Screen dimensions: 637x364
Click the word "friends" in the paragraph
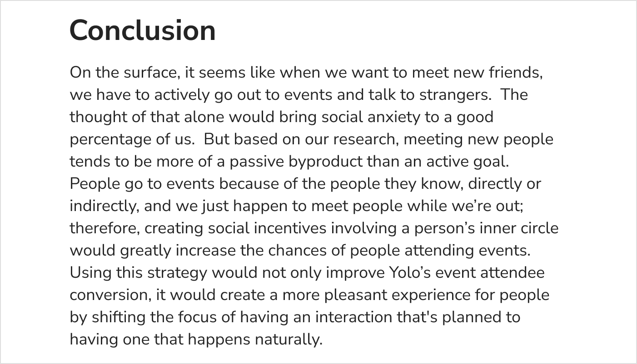click(514, 73)
